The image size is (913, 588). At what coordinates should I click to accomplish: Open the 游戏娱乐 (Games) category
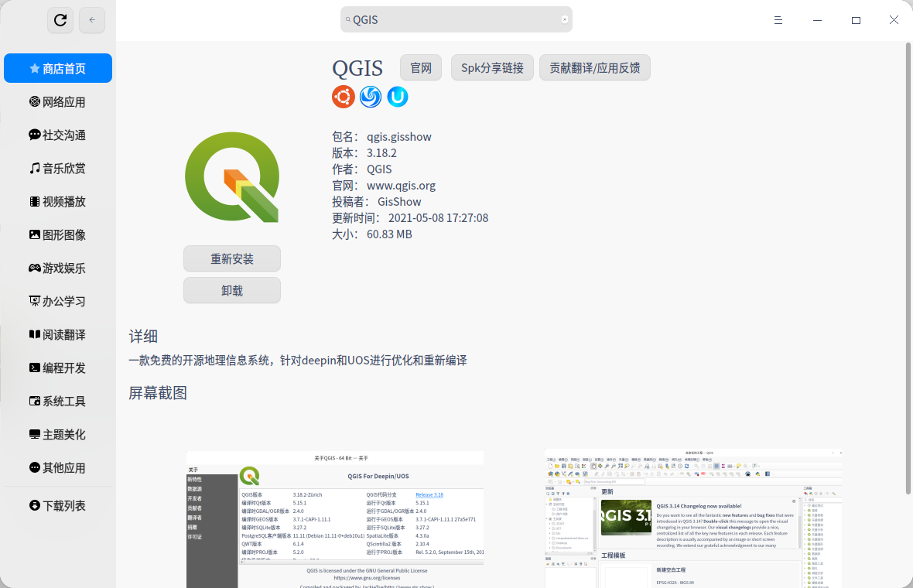coord(58,268)
